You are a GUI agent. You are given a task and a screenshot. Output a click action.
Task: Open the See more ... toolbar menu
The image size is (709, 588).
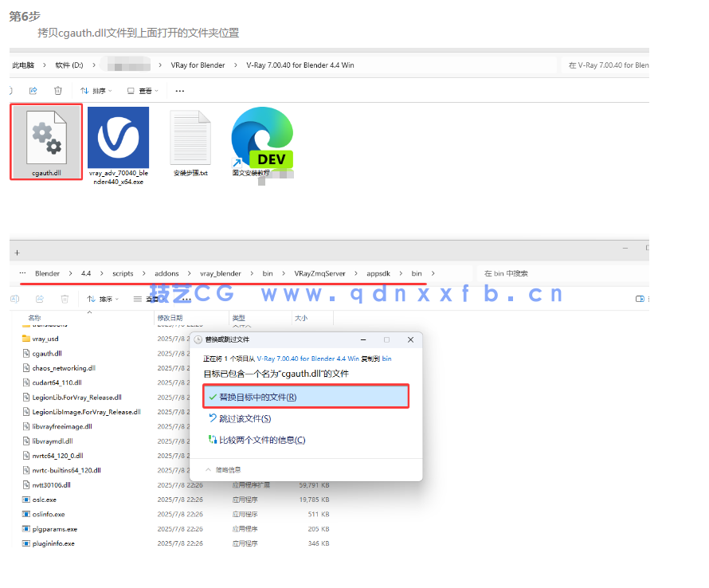pos(178,91)
